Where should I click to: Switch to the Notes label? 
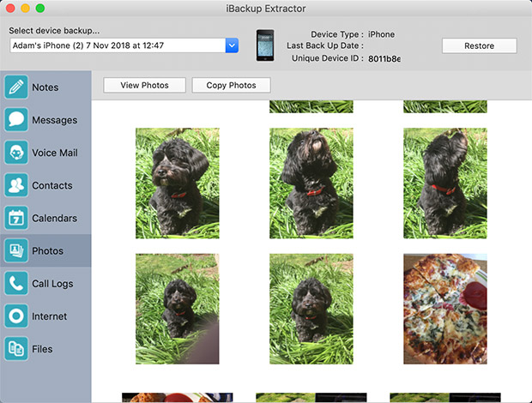pyautogui.click(x=45, y=87)
